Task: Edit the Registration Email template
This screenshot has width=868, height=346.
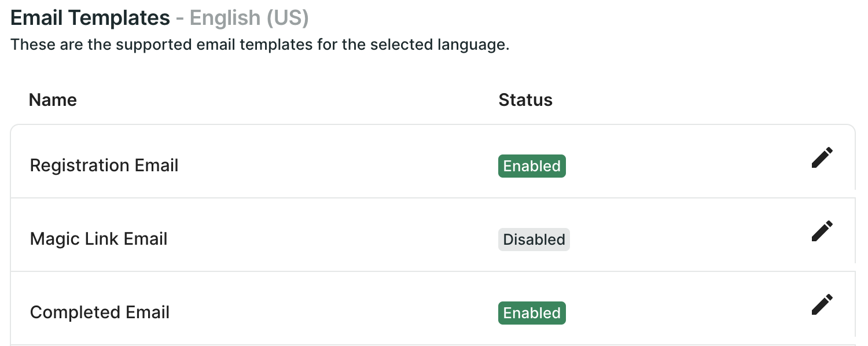Action: pos(822,157)
